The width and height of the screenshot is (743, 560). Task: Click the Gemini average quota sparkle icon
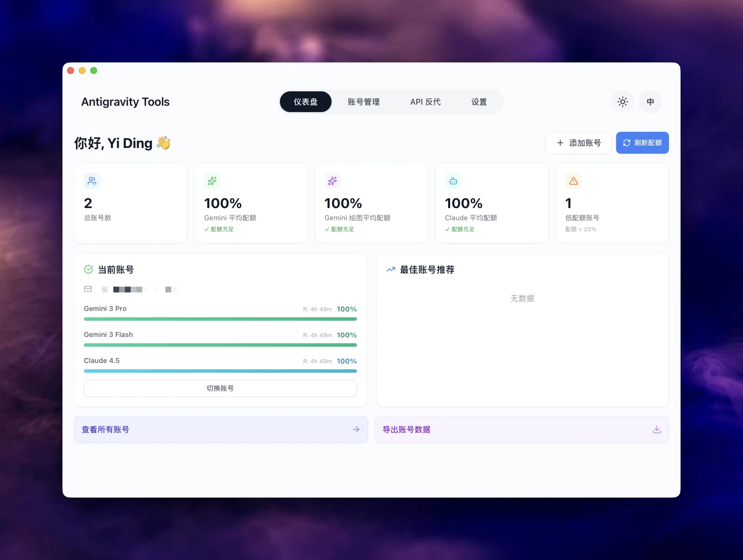pyautogui.click(x=212, y=181)
